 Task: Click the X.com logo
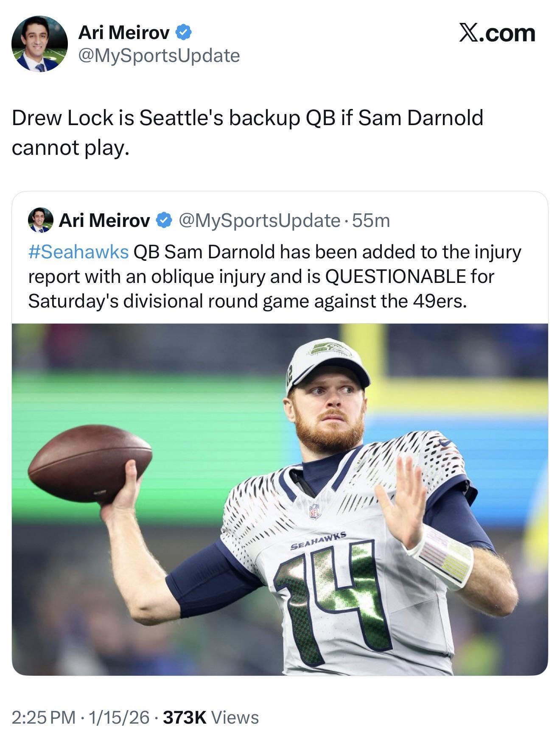pyautogui.click(x=497, y=33)
